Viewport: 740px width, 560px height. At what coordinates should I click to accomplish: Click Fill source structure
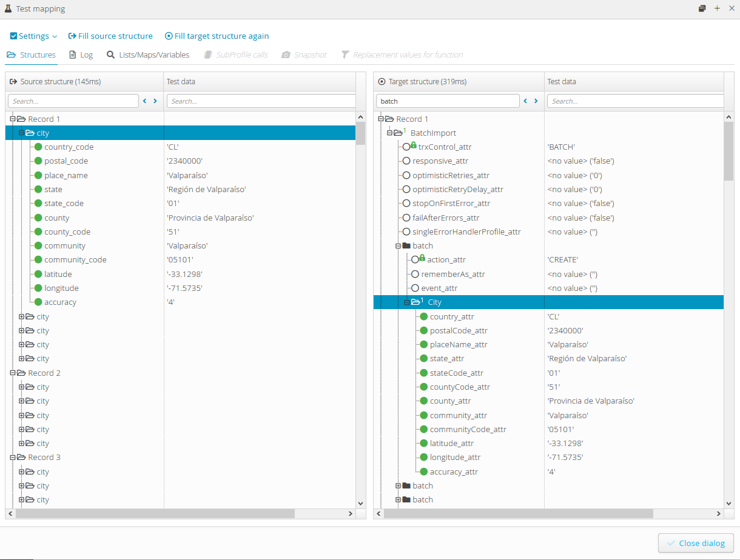click(110, 36)
